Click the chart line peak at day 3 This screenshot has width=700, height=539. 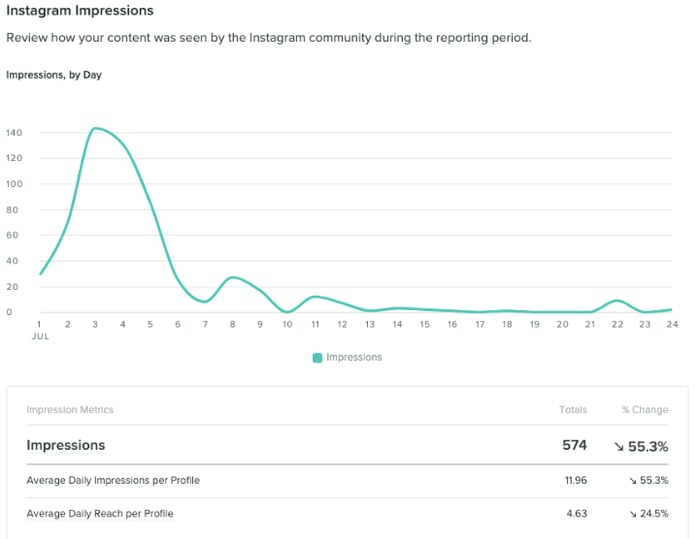tap(96, 128)
